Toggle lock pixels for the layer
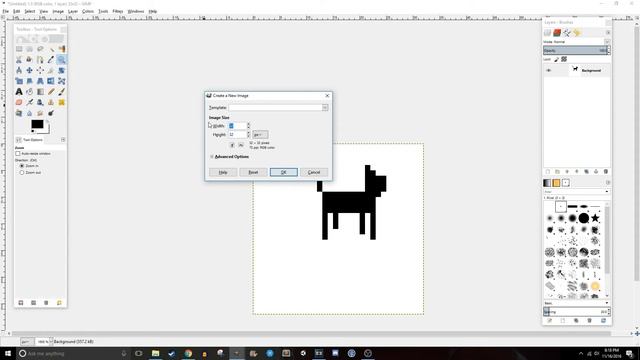The width and height of the screenshot is (640, 360). point(556,59)
